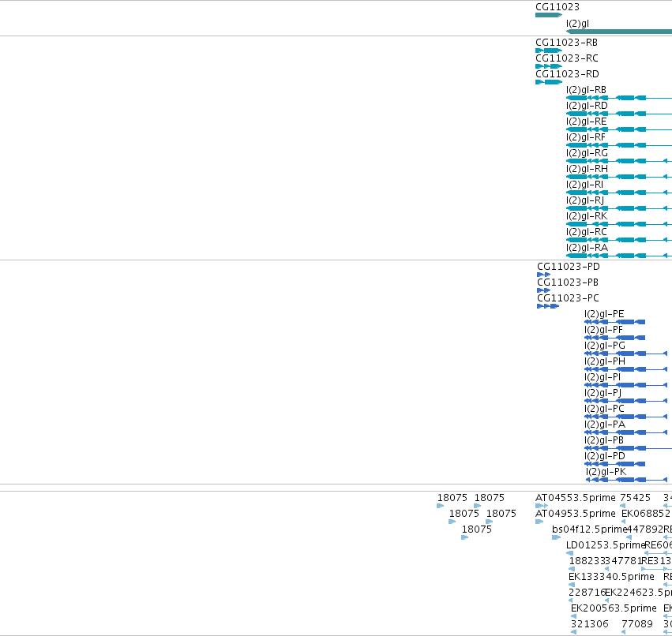Choose protein feature l(2)gl-PE
The image size is (672, 636).
coord(615,322)
